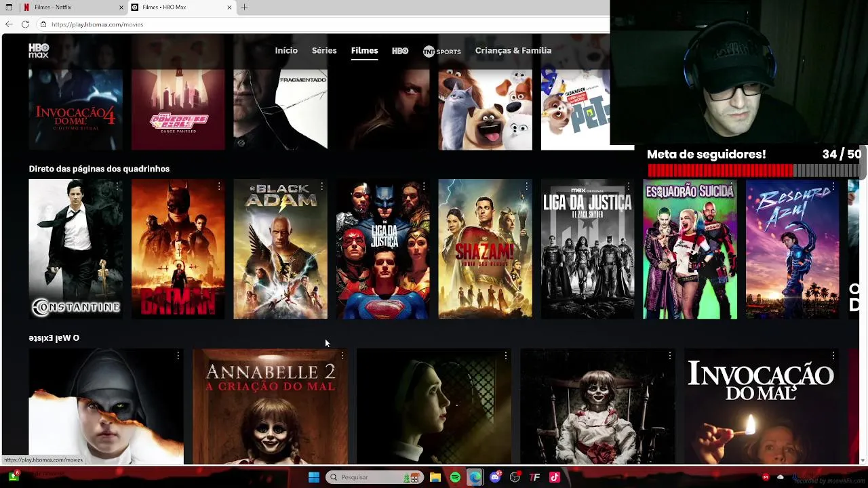Viewport: 868px width, 488px height.
Task: Open TNT Sports section
Action: click(441, 52)
